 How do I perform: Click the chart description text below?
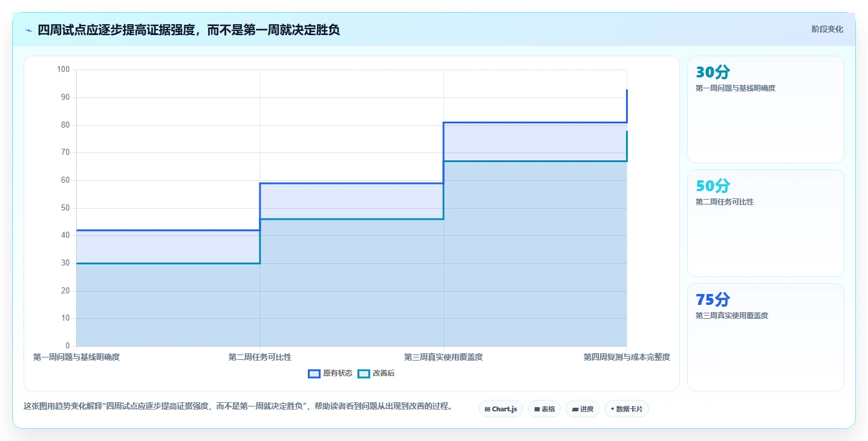tap(238, 406)
